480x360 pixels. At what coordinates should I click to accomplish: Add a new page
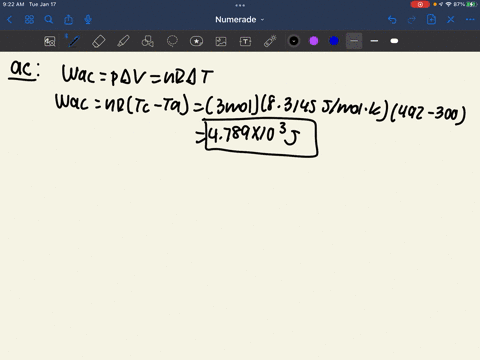[431, 19]
